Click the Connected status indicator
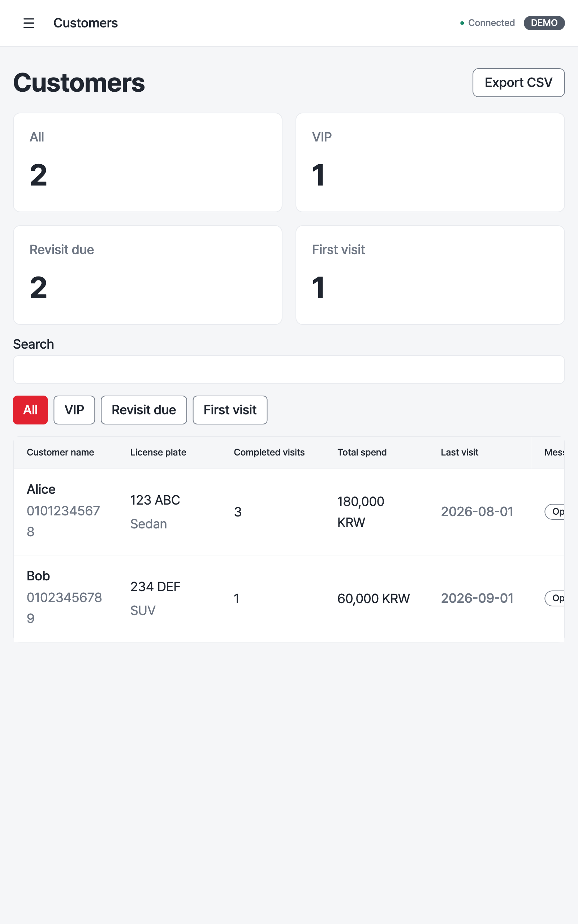Screen dimensions: 578x924 tap(487, 23)
